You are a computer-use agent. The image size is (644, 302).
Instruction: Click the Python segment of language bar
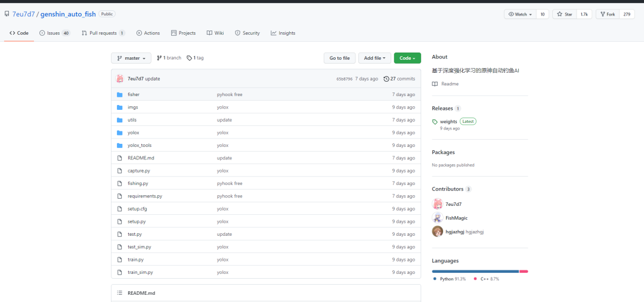475,271
